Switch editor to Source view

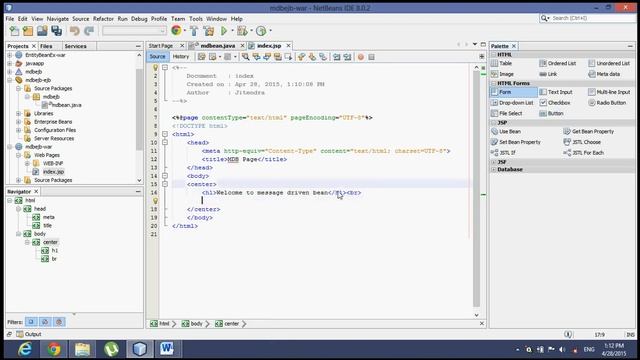point(157,57)
